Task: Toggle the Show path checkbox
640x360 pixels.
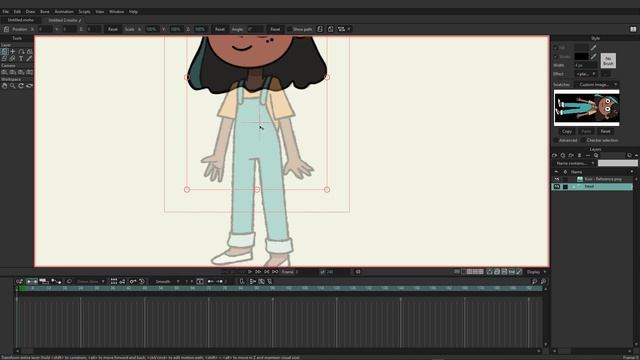Action: click(x=289, y=29)
